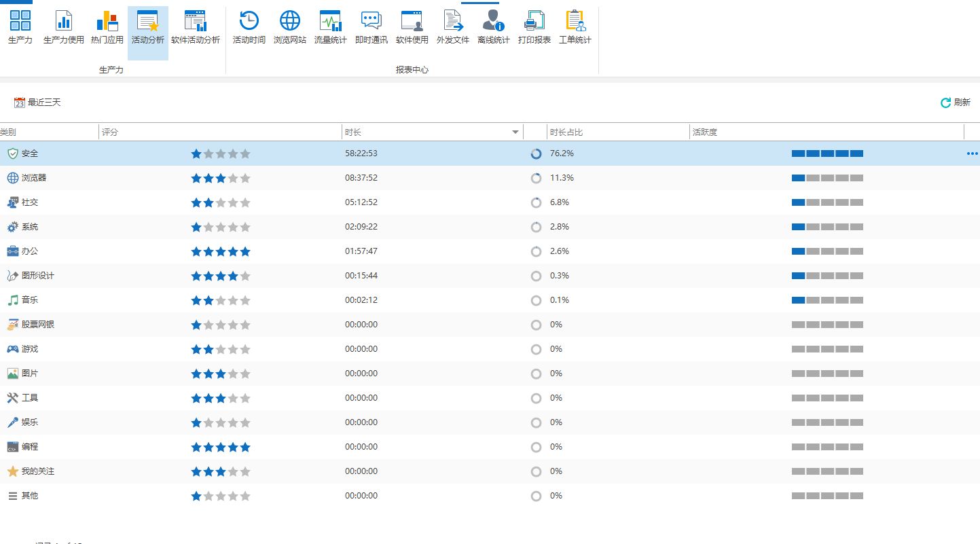
Task: Click the globe icon of 浏览器 category
Action: [x=13, y=178]
